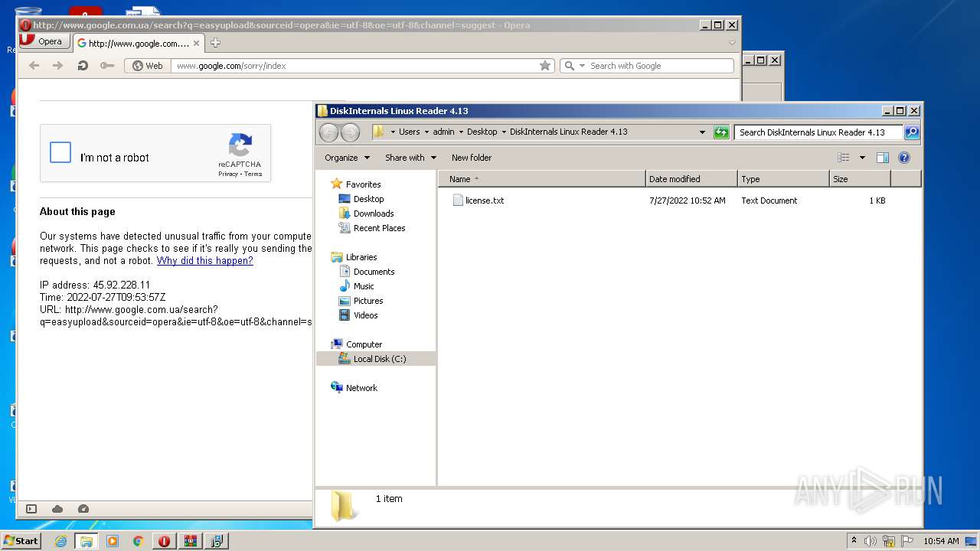This screenshot has height=551, width=980.
Task: Select Libraries in the navigation pane
Action: (x=354, y=257)
